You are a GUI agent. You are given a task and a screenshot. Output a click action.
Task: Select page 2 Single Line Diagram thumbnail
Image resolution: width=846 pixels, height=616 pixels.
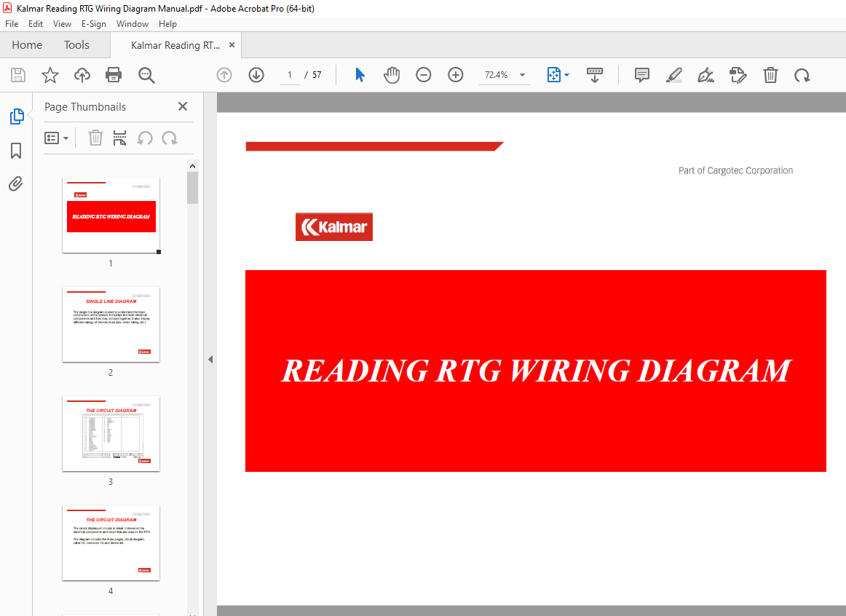111,324
